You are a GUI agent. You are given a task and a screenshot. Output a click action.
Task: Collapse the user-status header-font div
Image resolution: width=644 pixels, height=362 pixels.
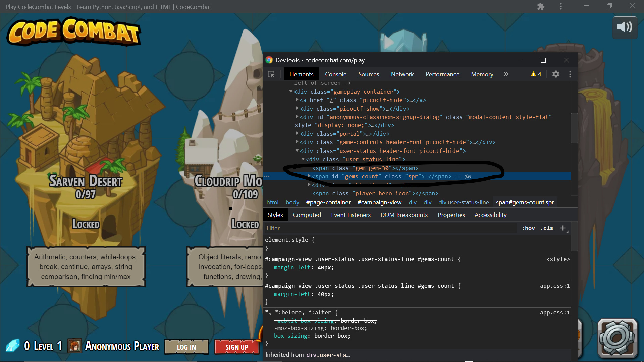tap(297, 151)
